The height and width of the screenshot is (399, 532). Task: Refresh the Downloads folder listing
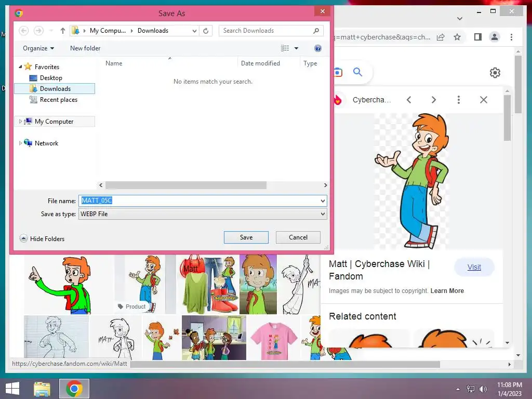[x=206, y=31]
